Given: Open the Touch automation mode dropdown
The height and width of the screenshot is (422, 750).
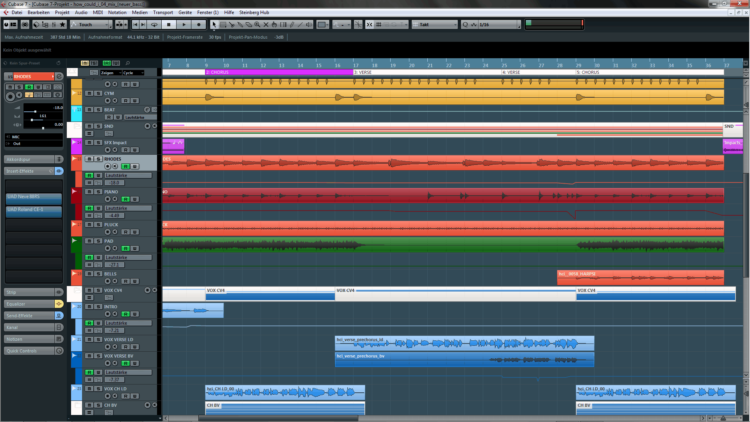Looking at the screenshot, I should click(x=91, y=24).
